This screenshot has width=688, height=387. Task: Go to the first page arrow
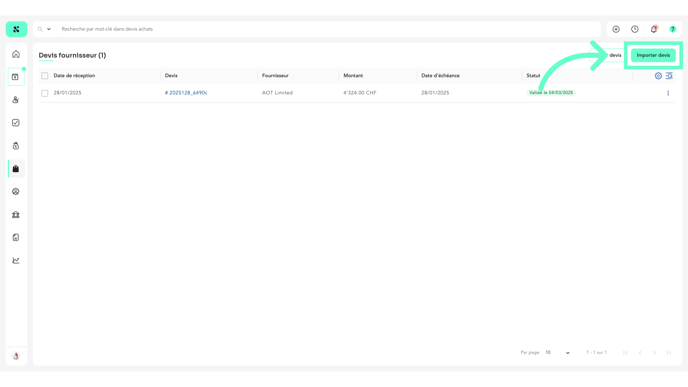pos(626,352)
